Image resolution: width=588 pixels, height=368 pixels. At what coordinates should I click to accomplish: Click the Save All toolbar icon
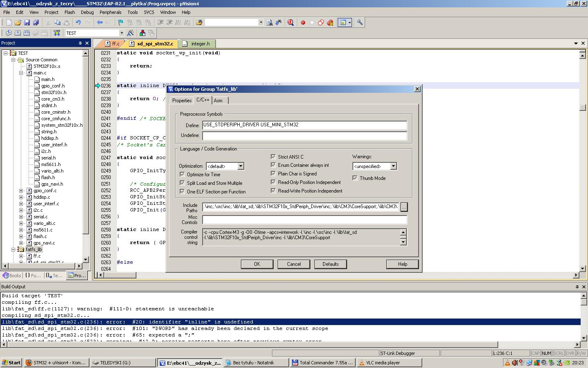(x=36, y=22)
